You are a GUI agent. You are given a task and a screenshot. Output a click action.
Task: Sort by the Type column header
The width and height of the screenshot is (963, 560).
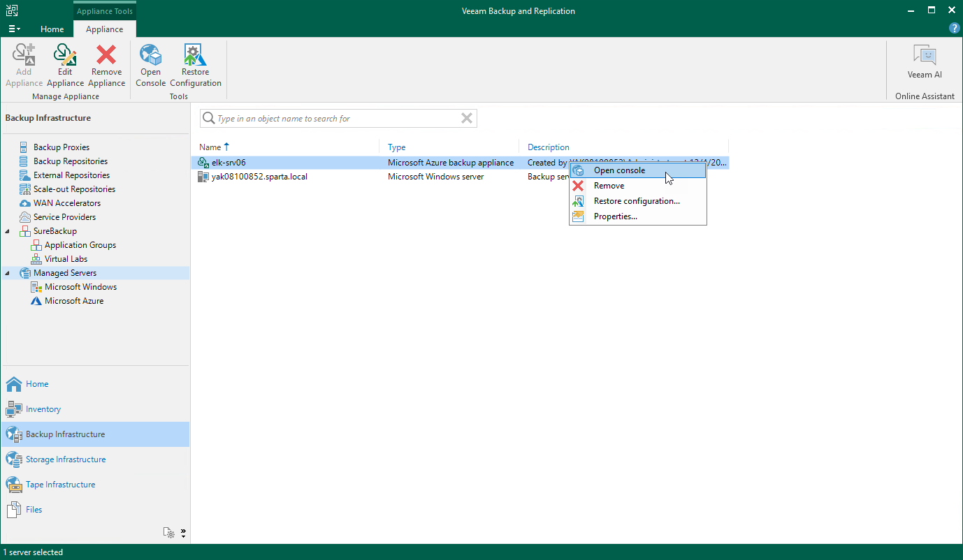coord(396,147)
